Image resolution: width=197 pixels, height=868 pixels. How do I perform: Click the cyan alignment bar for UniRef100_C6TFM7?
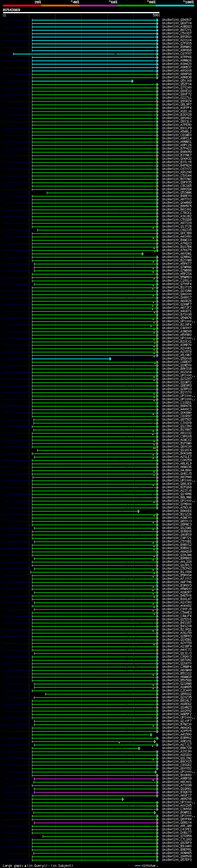(86, 54)
